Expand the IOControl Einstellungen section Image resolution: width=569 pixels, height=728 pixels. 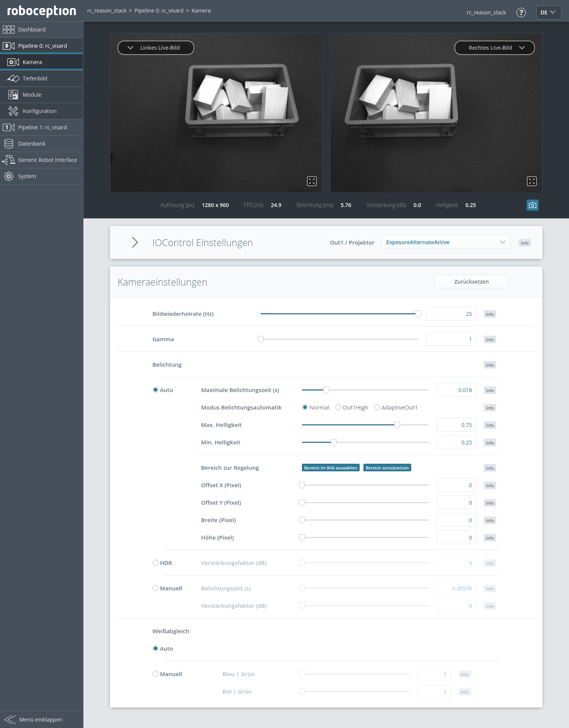[135, 242]
